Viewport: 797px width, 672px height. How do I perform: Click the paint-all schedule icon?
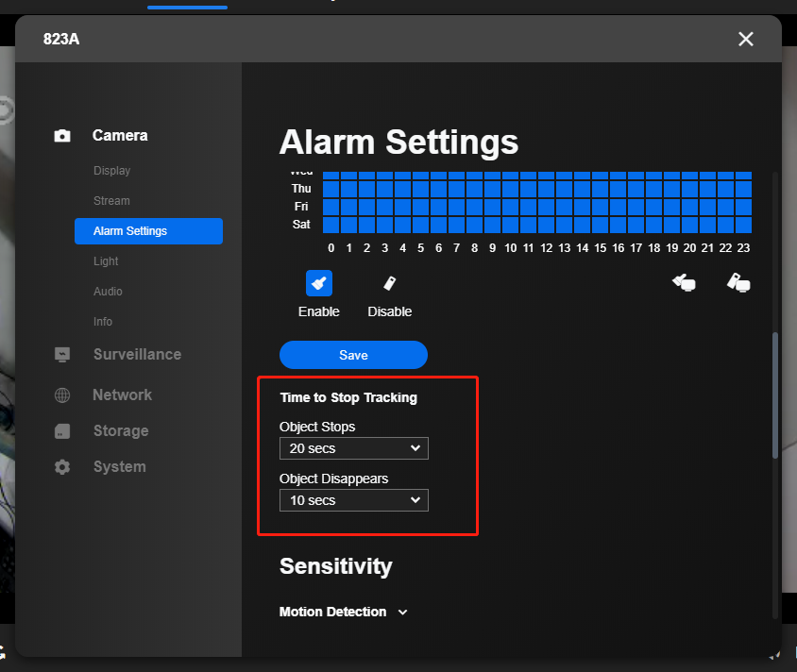coord(684,282)
